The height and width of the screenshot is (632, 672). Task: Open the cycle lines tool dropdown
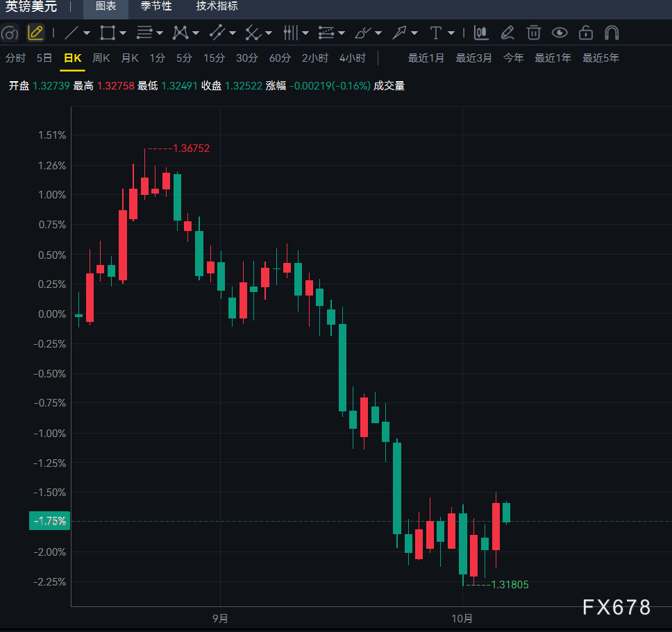point(305,33)
